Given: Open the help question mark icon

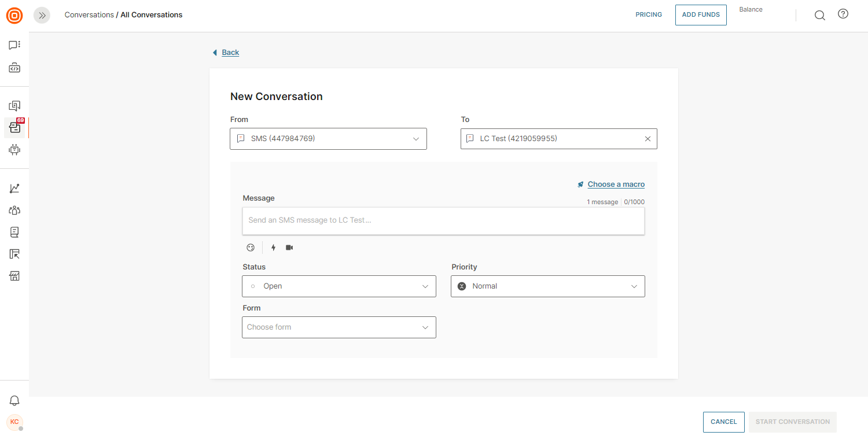Looking at the screenshot, I should pos(843,14).
